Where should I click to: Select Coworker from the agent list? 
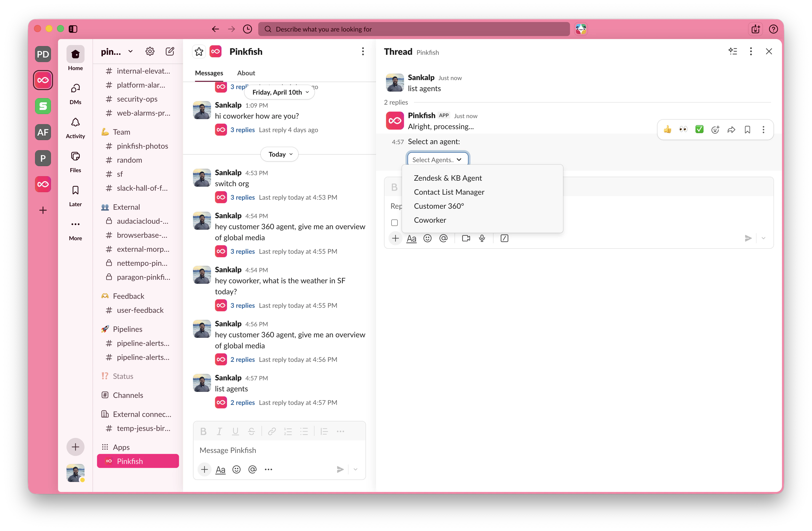pyautogui.click(x=430, y=220)
